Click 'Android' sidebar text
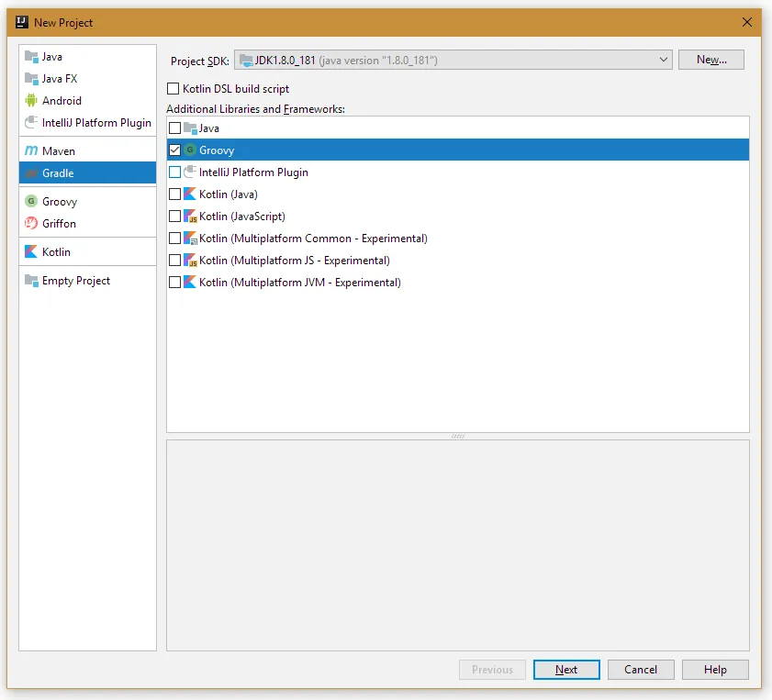This screenshot has height=700, width=772. [62, 101]
